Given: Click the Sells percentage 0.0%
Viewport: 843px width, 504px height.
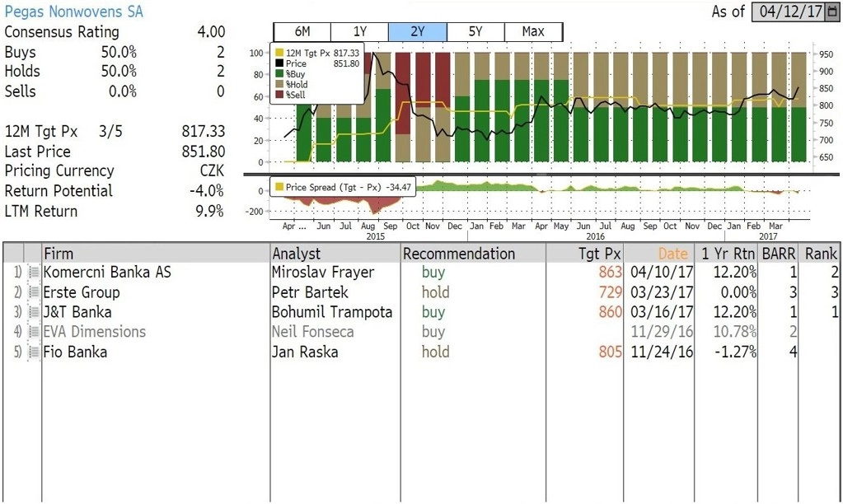Looking at the screenshot, I should [x=123, y=91].
